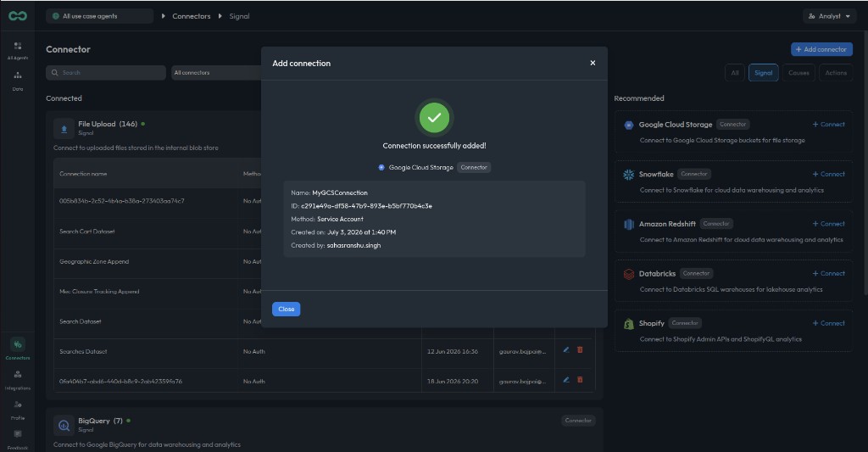This screenshot has height=452, width=868.
Task: Click the green success checkmark icon
Action: 435,117
